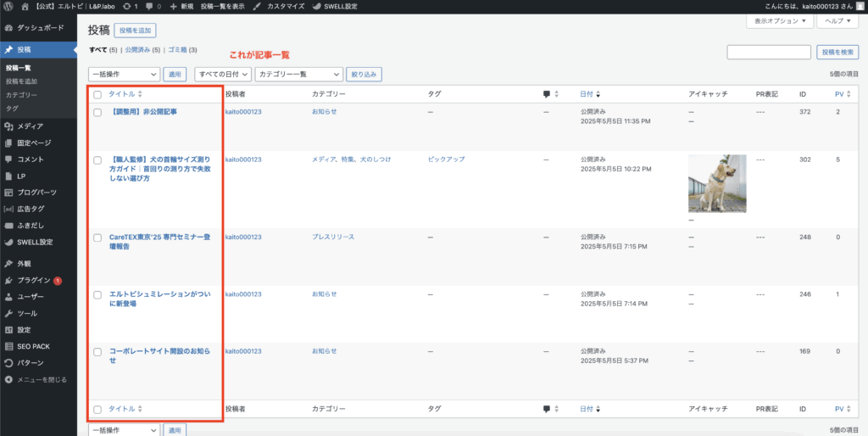Open the カテゴリー一覧 category dropdown
This screenshot has width=868, height=436.
tap(298, 74)
